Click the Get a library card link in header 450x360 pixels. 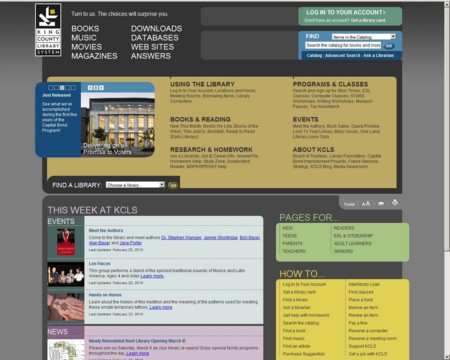tap(368, 20)
